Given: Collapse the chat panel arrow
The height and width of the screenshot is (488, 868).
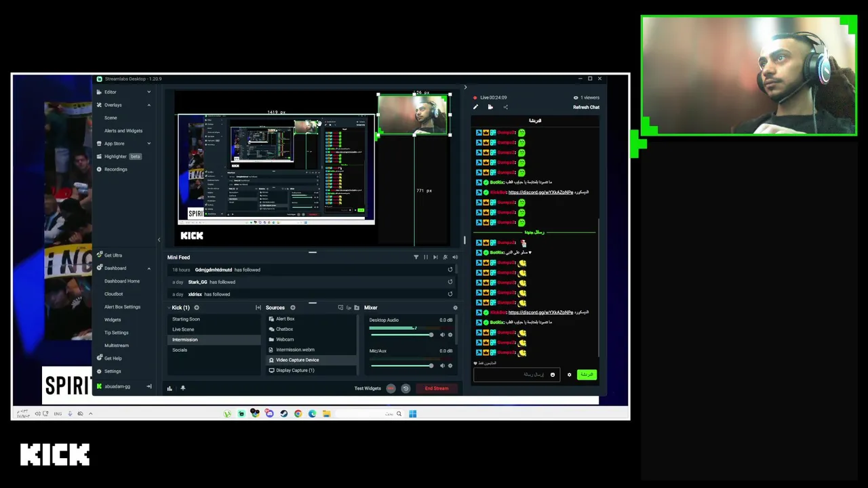Looking at the screenshot, I should coord(465,87).
